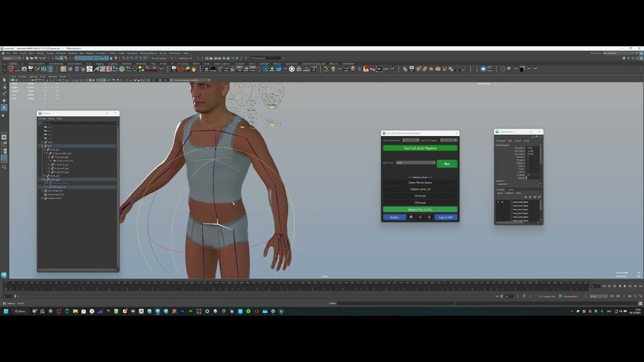Click the grey sphere icon beside Reskin

click(411, 217)
